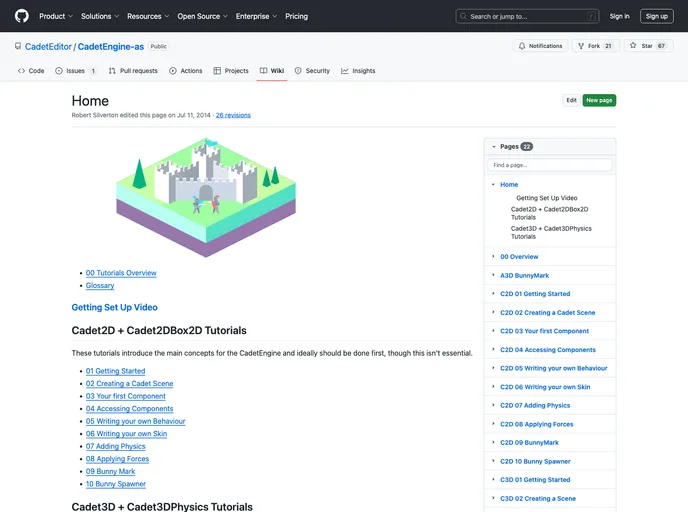This screenshot has height=512, width=688.
Task: Open the 04 Accessing Components link
Action: [x=129, y=408]
